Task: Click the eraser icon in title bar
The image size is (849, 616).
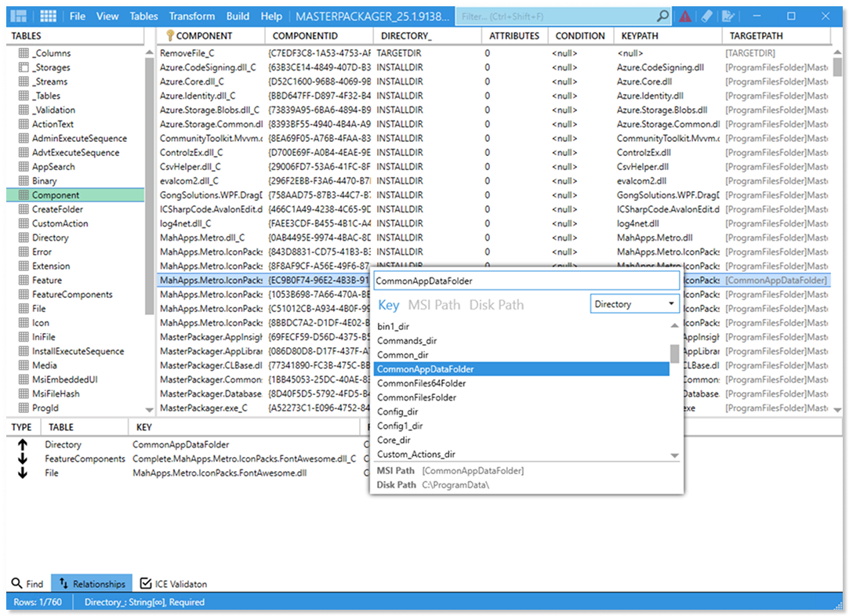Action: [x=706, y=16]
